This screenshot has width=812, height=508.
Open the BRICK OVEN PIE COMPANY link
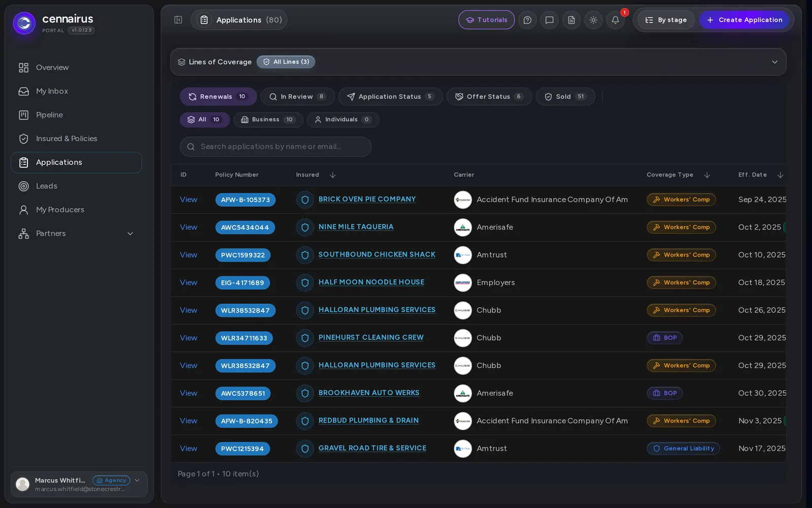[x=367, y=199]
